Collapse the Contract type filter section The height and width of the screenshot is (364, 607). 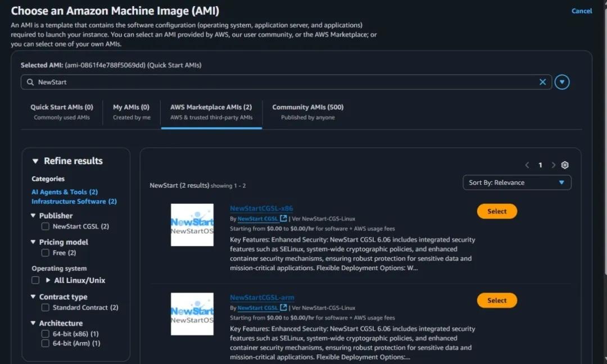[33, 297]
